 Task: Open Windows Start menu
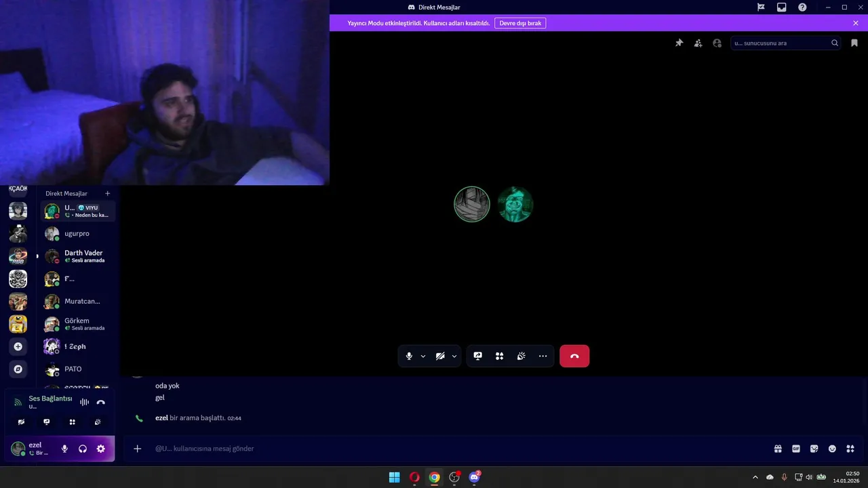tap(394, 477)
